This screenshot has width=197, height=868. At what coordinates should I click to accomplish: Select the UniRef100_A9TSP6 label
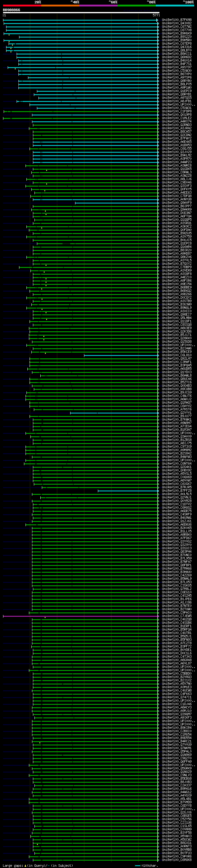[x=177, y=78]
